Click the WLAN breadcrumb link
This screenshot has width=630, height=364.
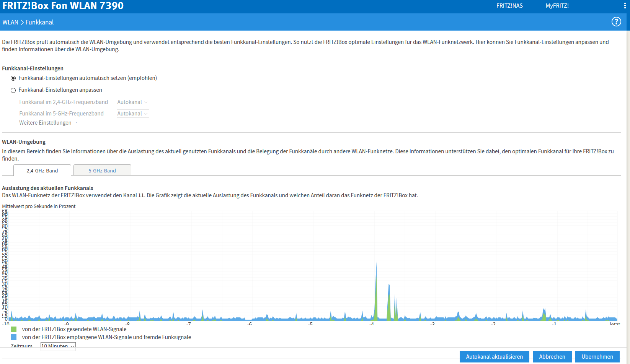[10, 22]
